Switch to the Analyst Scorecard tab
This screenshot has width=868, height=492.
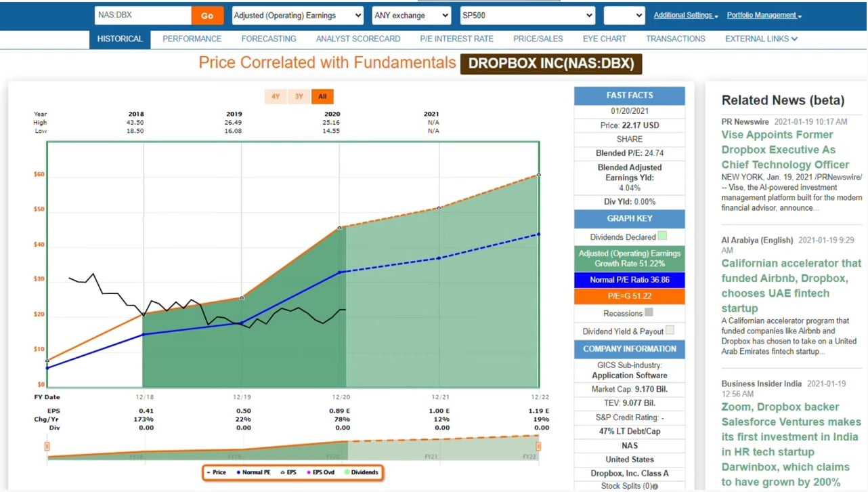point(357,39)
